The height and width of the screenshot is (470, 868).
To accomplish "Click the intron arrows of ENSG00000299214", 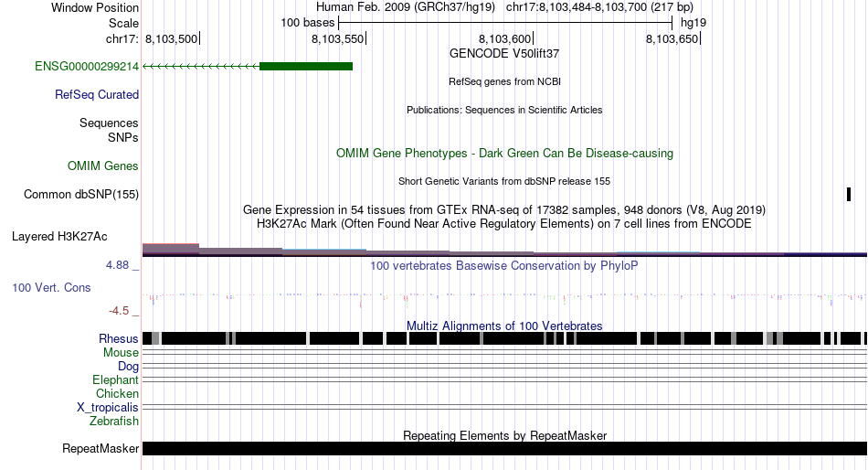I will pos(201,67).
